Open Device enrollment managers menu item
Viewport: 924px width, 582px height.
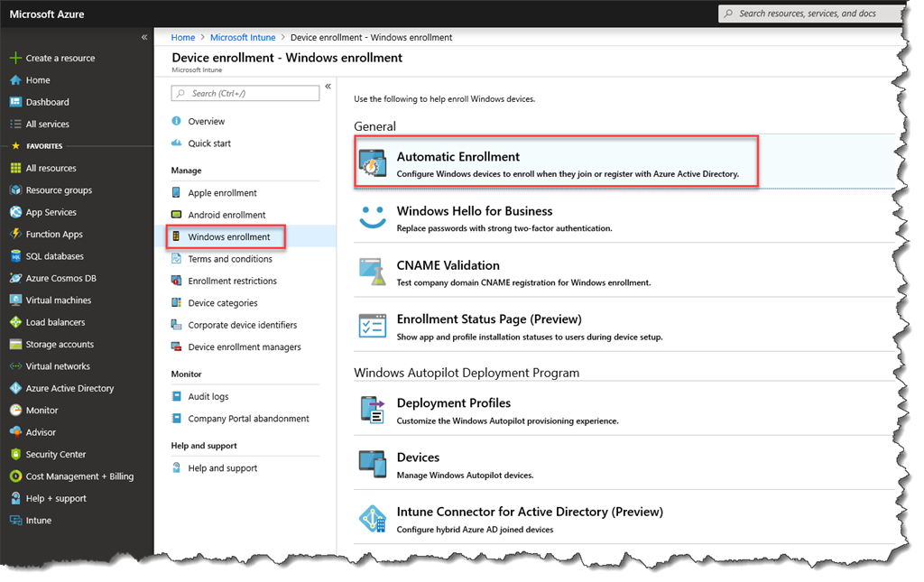tap(245, 347)
